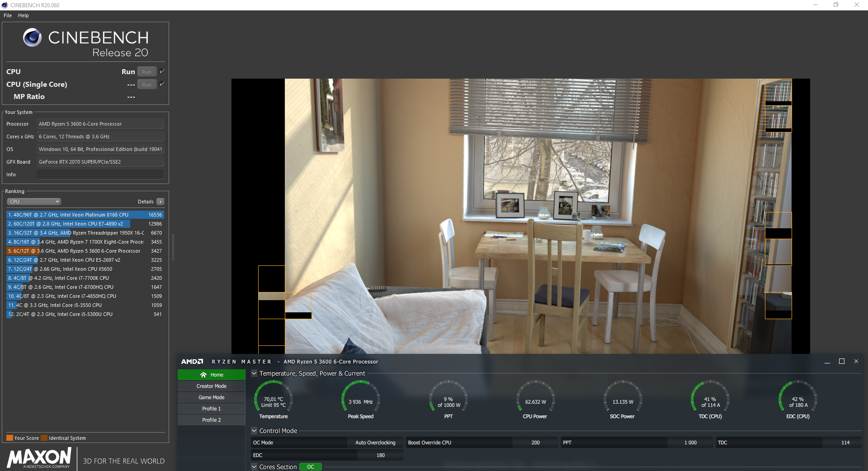Select the Home tab in Ryzen Master
Screen dimensions: 868x471
pyautogui.click(x=212, y=375)
